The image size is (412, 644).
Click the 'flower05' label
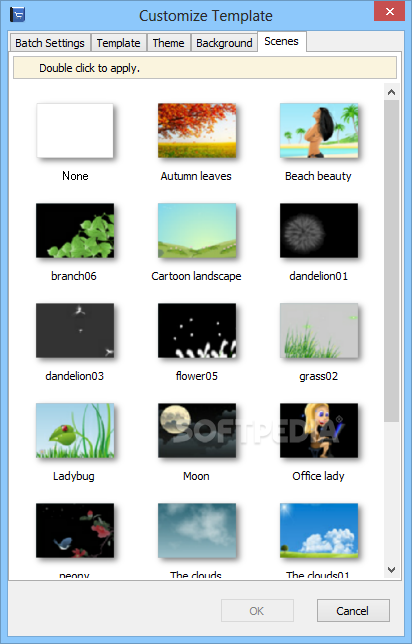[196, 376]
